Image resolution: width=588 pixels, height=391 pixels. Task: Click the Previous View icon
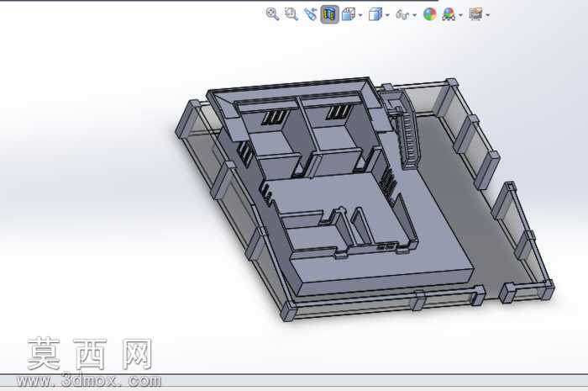(311, 14)
